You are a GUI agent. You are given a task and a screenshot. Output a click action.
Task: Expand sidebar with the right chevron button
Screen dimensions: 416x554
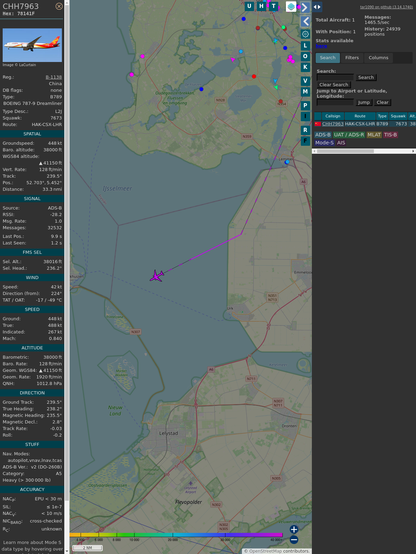305,7
